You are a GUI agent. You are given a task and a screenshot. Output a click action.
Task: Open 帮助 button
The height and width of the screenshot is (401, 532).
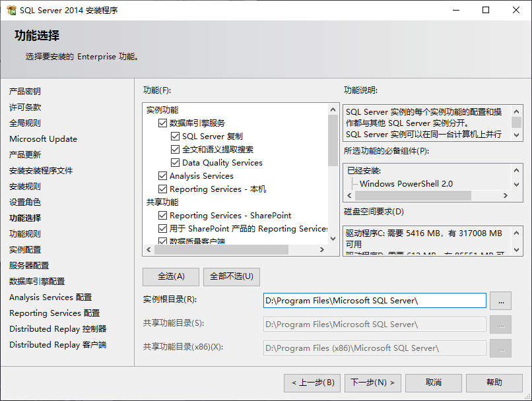click(x=494, y=383)
